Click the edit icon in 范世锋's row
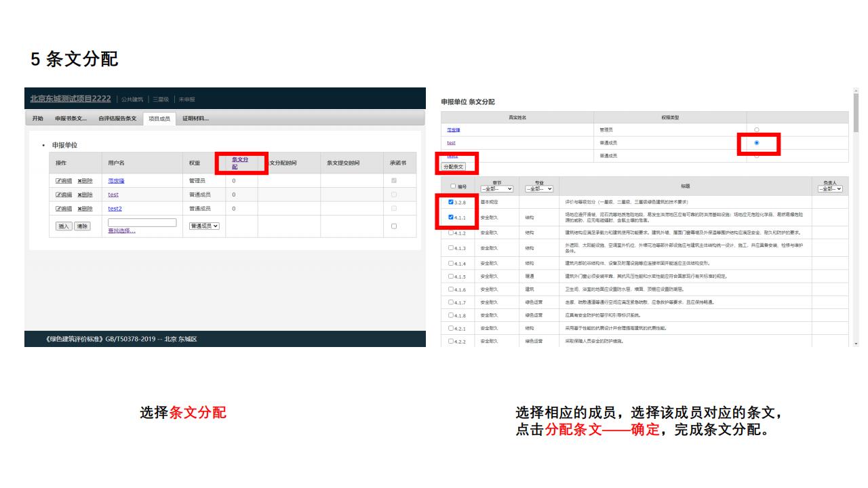Image resolution: width=868 pixels, height=488 pixels. tap(64, 181)
